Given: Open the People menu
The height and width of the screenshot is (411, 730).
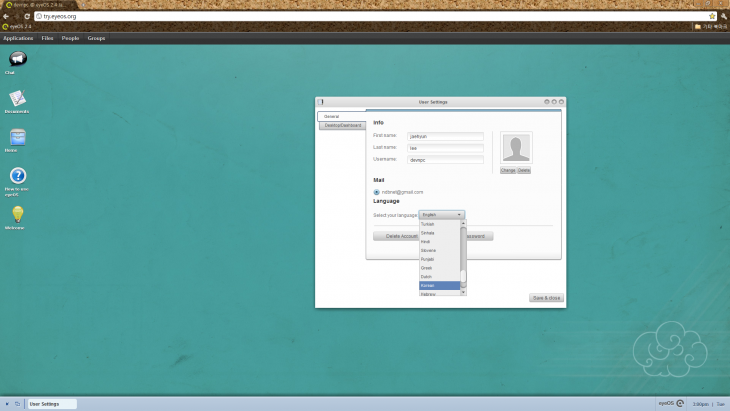Looking at the screenshot, I should point(71,38).
